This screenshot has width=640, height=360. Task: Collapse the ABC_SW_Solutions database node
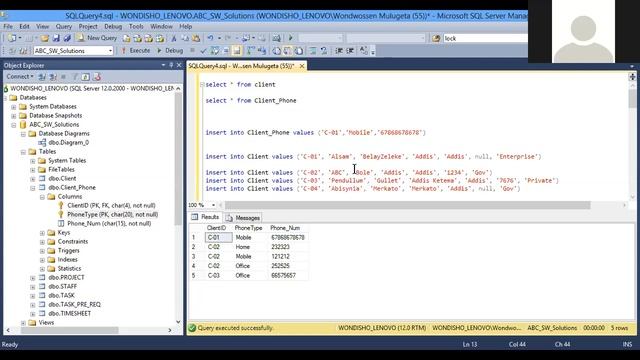click(13, 125)
